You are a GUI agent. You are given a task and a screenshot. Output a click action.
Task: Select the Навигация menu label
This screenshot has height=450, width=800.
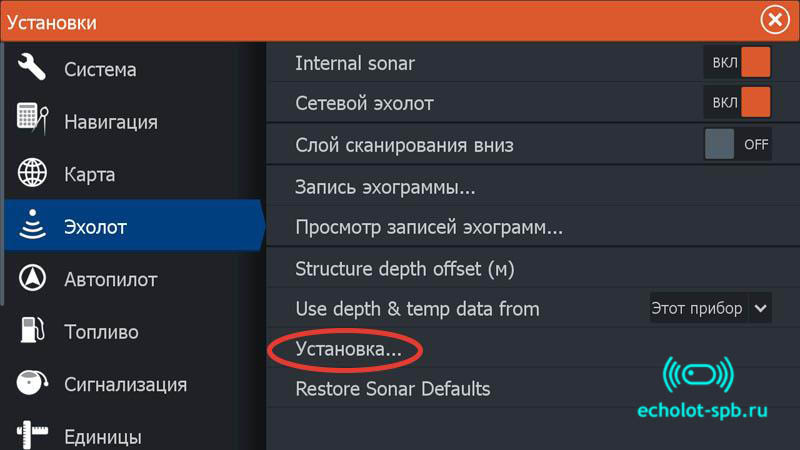tap(111, 122)
